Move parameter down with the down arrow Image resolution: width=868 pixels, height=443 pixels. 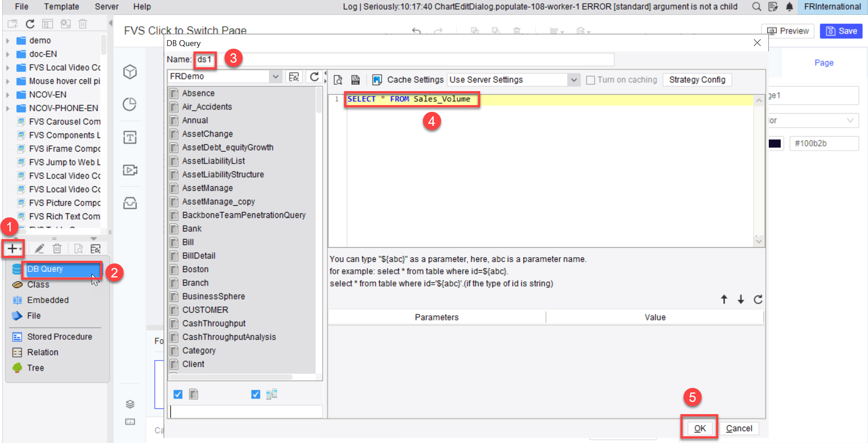pyautogui.click(x=741, y=299)
